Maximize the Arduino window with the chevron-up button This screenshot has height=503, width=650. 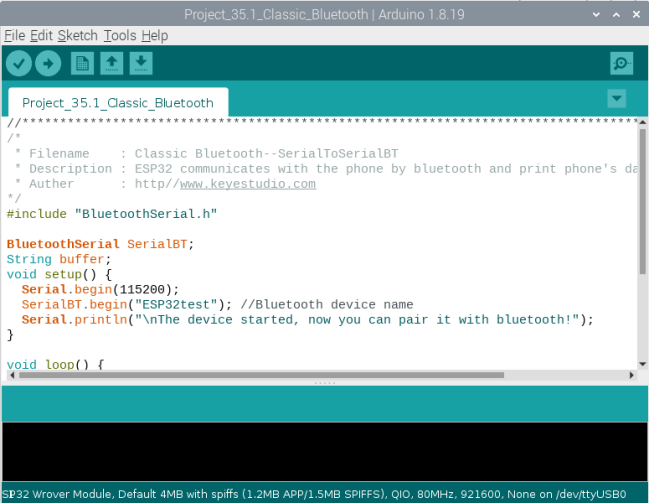pyautogui.click(x=616, y=15)
